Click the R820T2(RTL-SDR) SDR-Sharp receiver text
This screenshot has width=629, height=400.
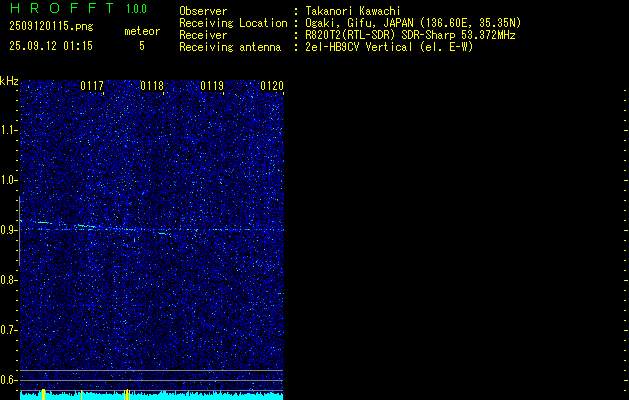click(x=410, y=35)
